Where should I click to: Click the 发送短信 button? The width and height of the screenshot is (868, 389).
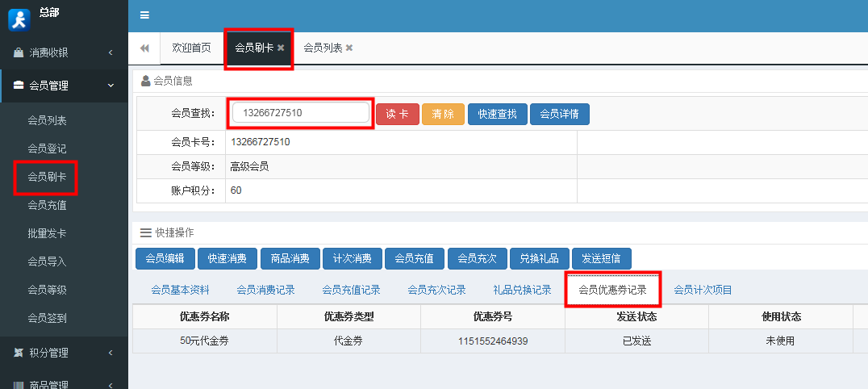(x=601, y=258)
